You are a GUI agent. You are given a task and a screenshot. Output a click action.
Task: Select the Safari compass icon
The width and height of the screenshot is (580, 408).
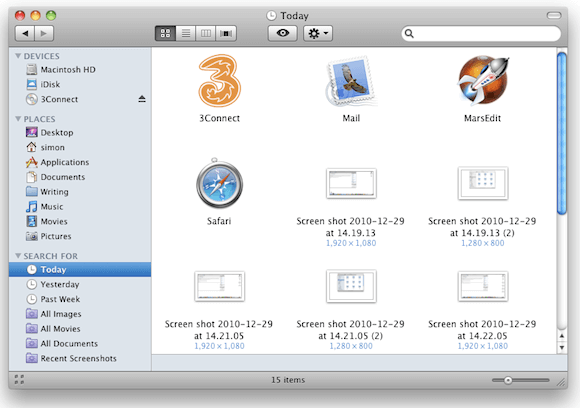click(219, 183)
